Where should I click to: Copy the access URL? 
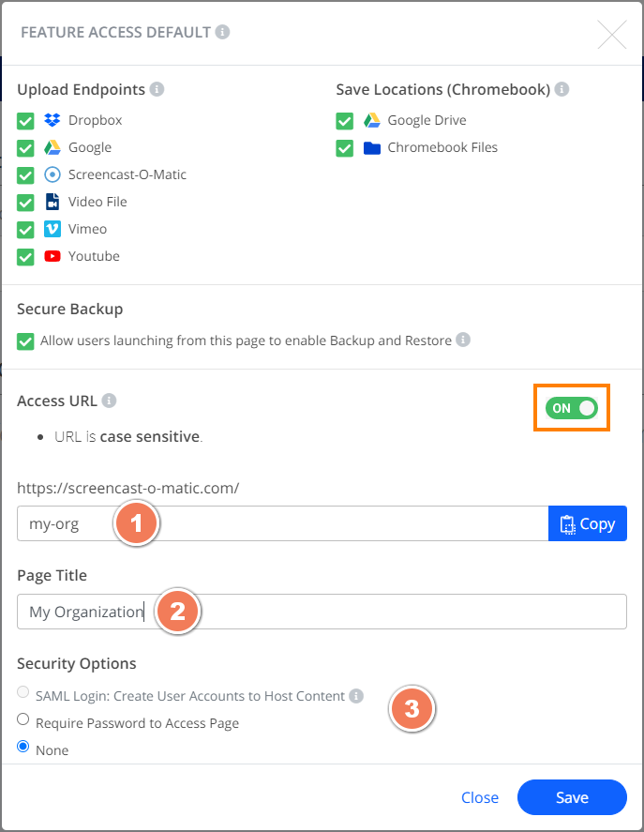[588, 523]
